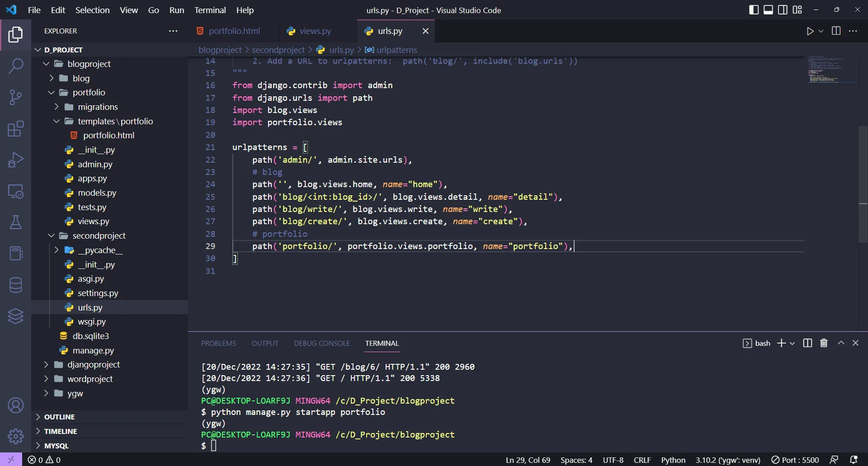The image size is (868, 466).
Task: Open the Run and Debug view
Action: coord(16,160)
